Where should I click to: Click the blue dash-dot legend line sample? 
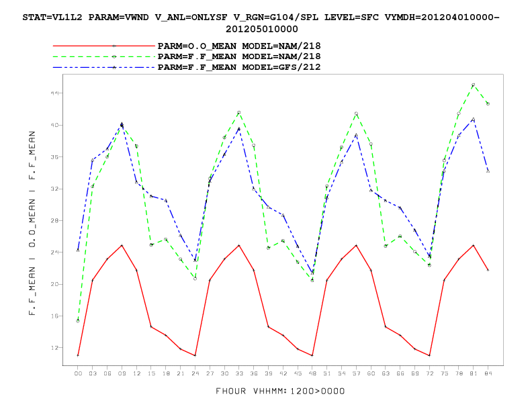click(104, 67)
